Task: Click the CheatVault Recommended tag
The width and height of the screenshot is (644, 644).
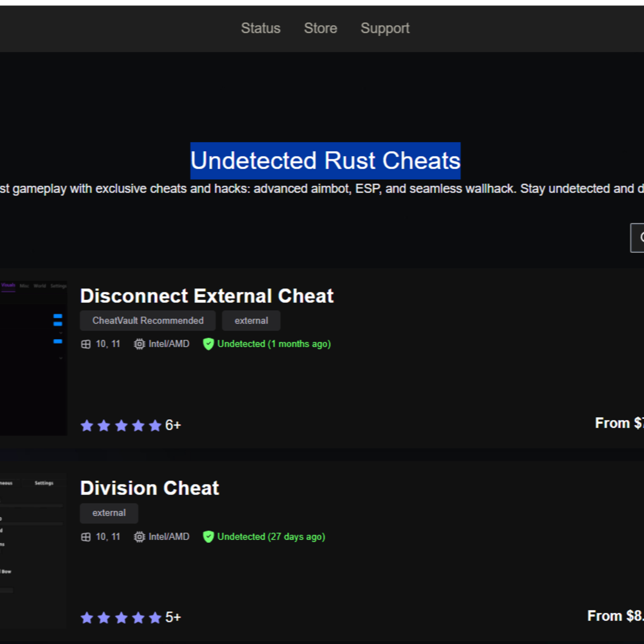Action: [x=148, y=321]
